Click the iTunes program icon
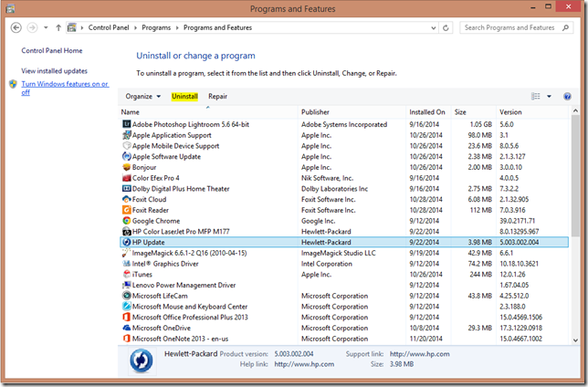The image size is (588, 387). tap(127, 275)
